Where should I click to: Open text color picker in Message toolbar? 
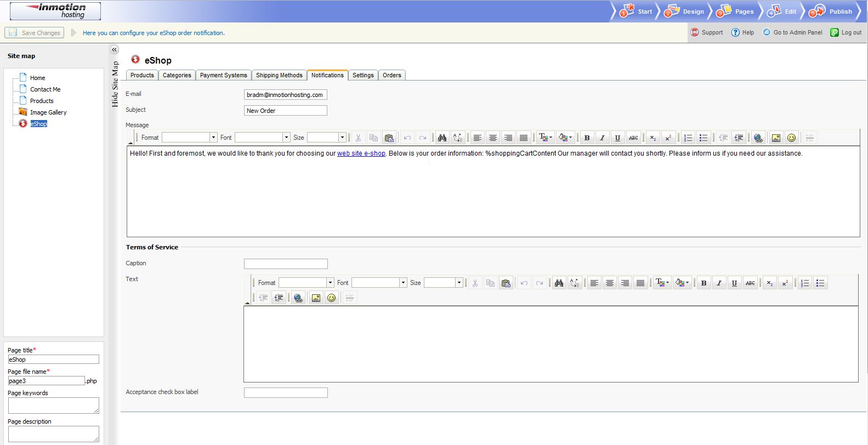[545, 138]
